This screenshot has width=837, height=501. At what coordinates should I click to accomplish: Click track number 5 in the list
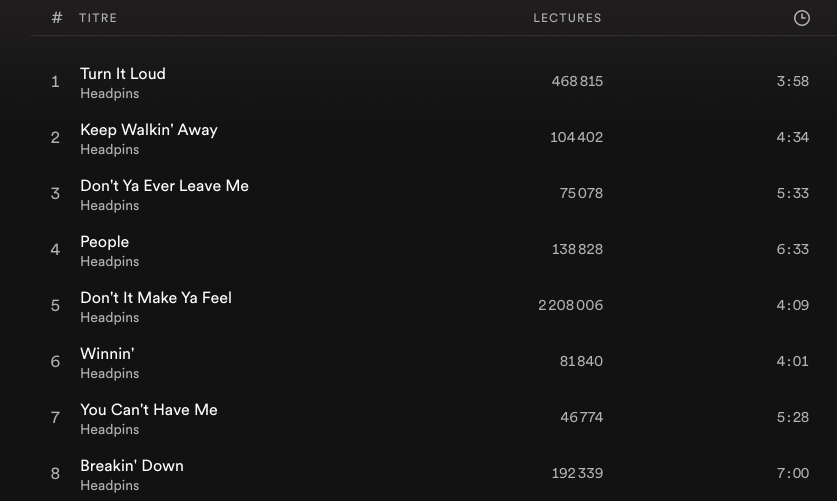coord(55,305)
